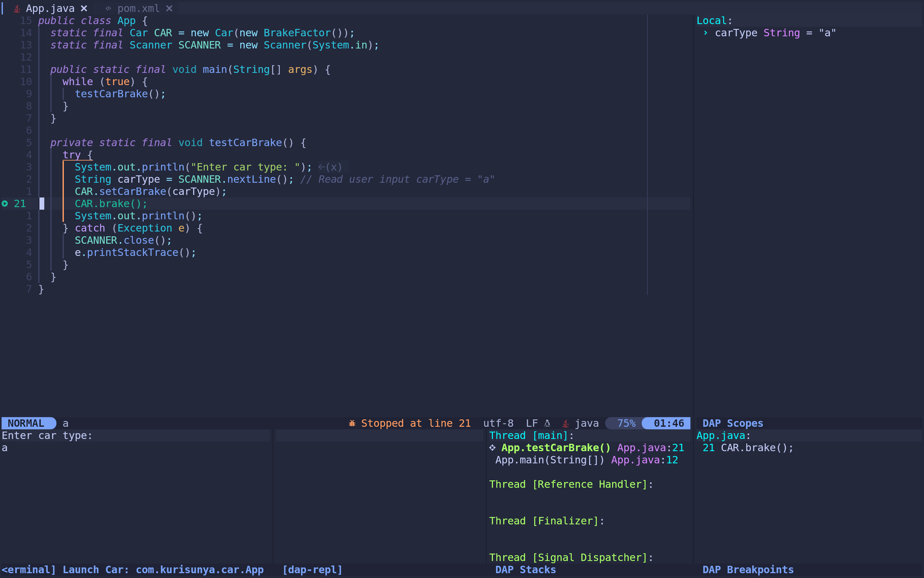
Task: Click the main(String[] args) method signature
Action: coord(261,70)
